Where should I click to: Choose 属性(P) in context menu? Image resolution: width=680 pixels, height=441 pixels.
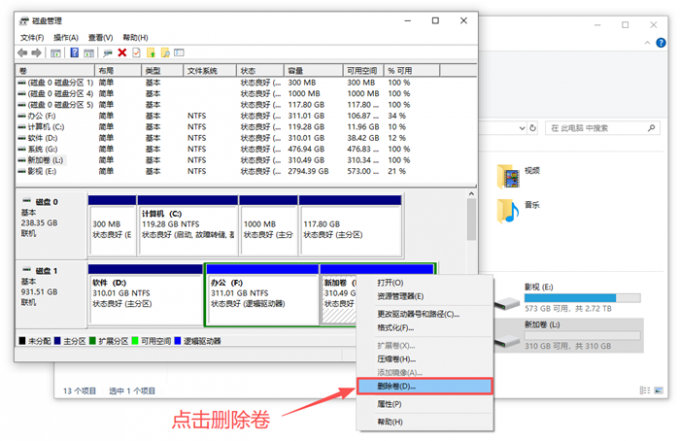tap(425, 404)
